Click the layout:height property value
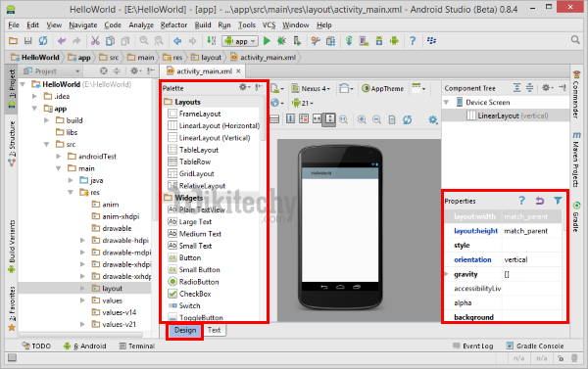 tap(532, 231)
